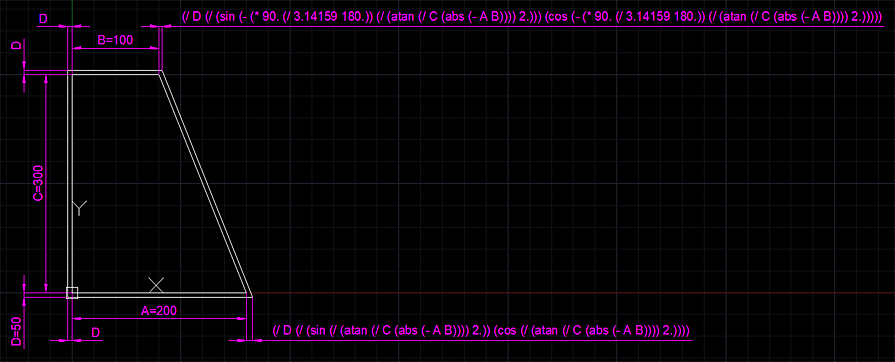Click the vertical D label at upper left
Screen dimensions: 895x362
17,45
